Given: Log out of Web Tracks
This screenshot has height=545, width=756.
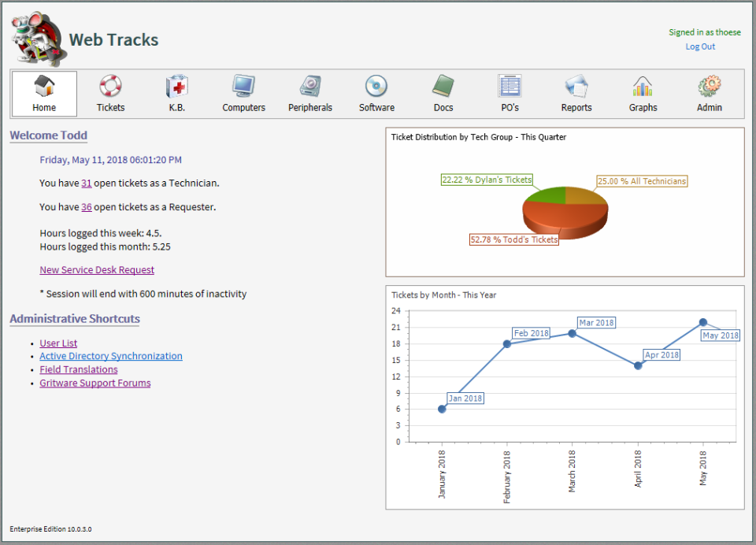Looking at the screenshot, I should point(699,46).
